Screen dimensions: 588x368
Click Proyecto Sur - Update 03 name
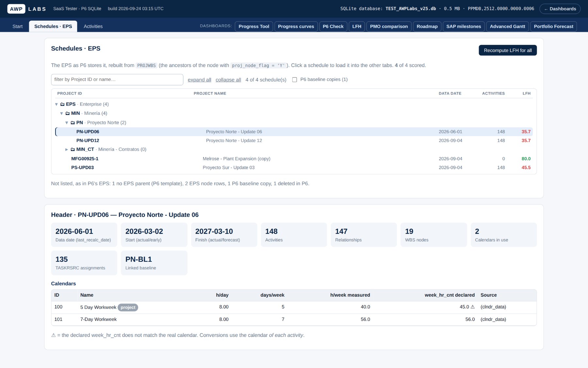(229, 167)
